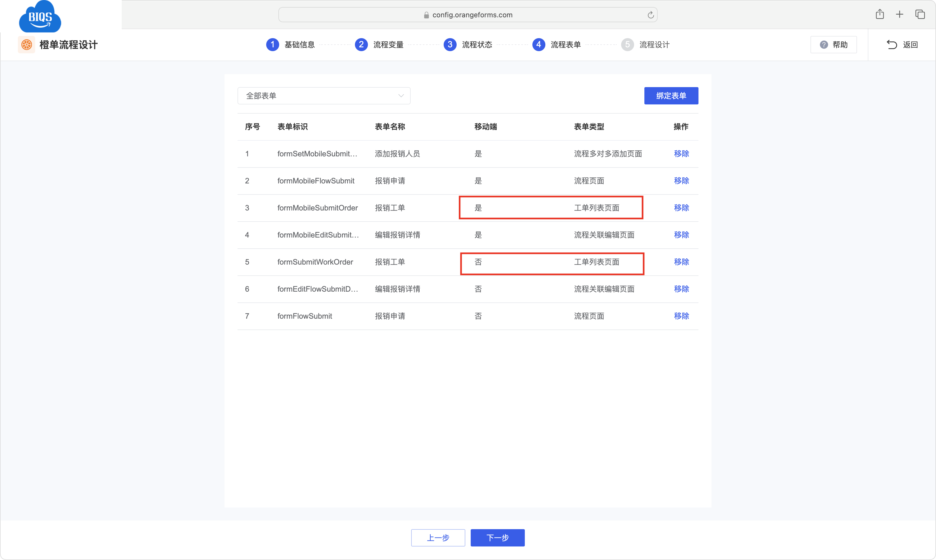Click the 帮助 button

833,45
